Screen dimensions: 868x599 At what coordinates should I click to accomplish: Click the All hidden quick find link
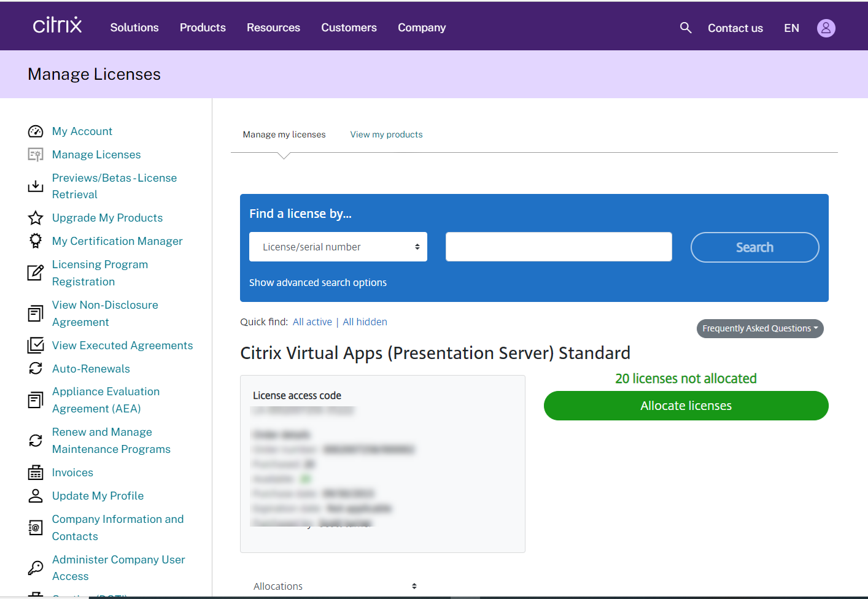(365, 322)
